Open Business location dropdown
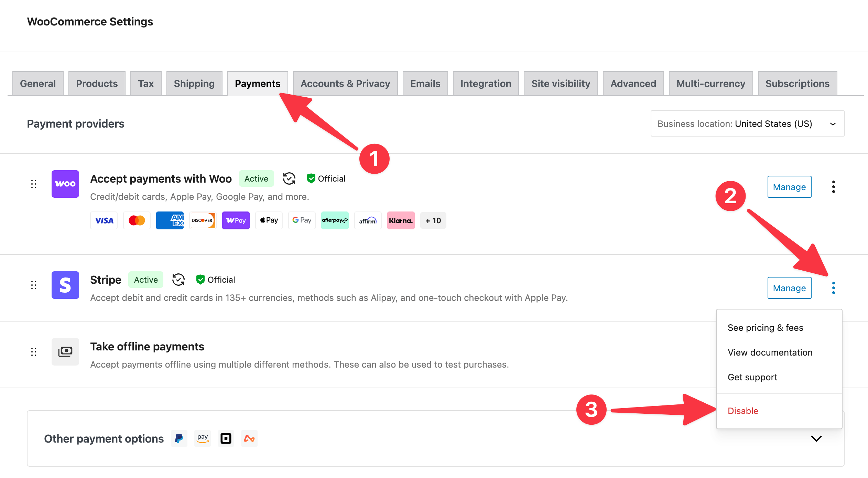 pos(747,123)
